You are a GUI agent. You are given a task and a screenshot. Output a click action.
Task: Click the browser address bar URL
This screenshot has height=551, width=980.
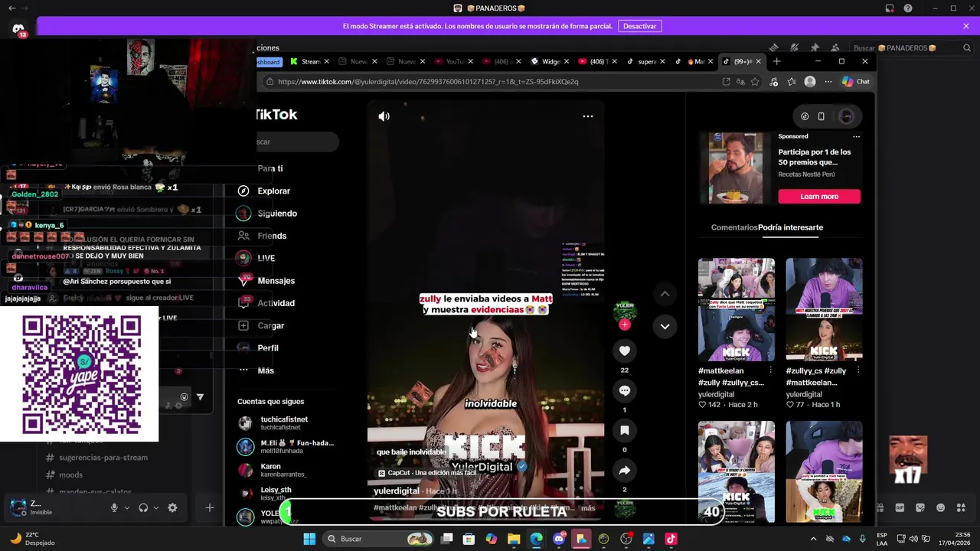428,82
